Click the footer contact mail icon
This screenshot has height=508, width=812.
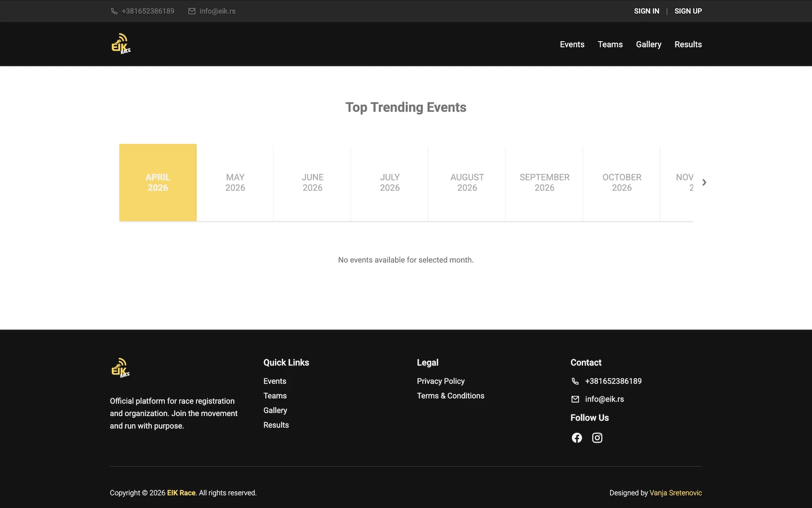575,399
